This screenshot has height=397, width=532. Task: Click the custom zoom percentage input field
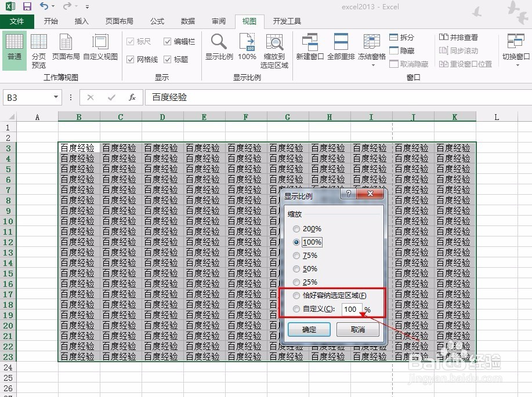[x=351, y=309]
